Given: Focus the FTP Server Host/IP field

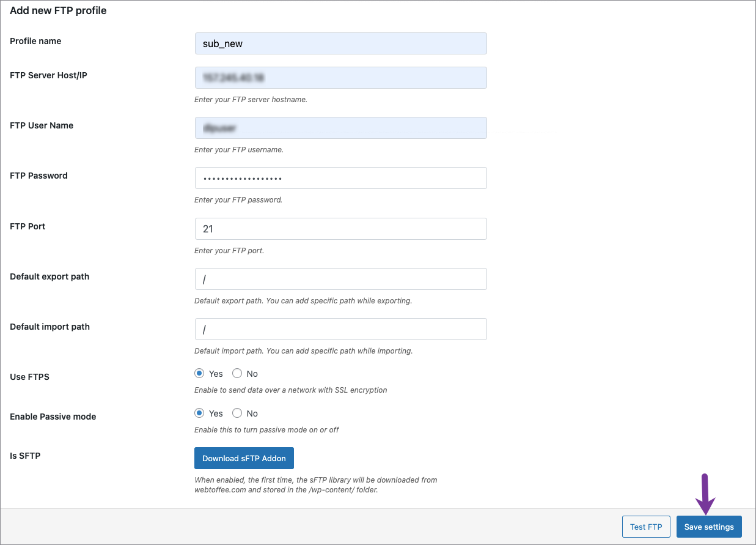Looking at the screenshot, I should (x=340, y=78).
